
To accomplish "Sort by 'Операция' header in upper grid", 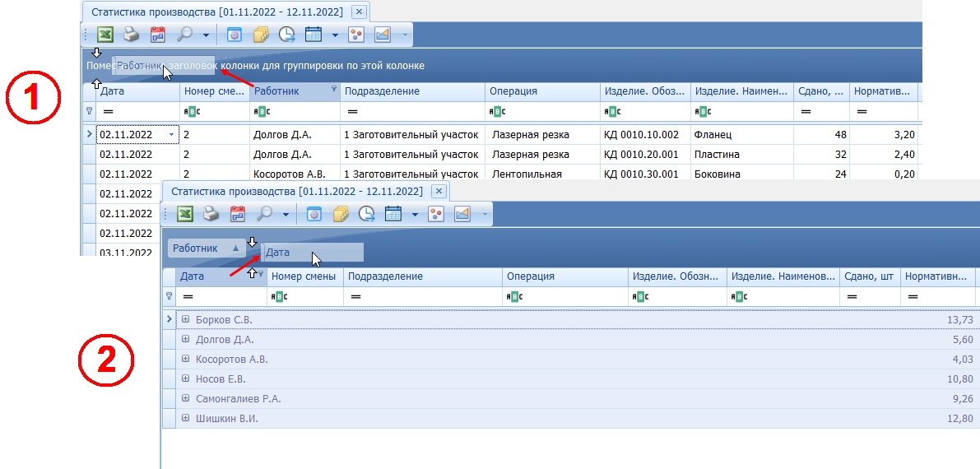I will [542, 91].
